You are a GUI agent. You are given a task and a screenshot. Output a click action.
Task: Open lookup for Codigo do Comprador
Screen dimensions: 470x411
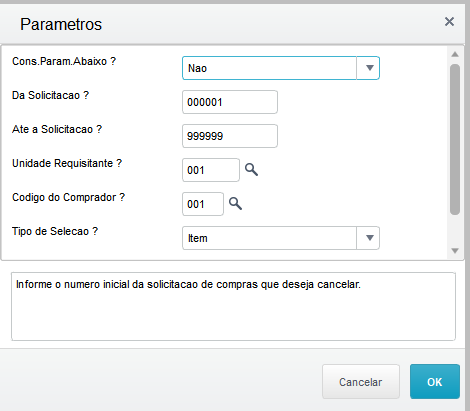235,204
